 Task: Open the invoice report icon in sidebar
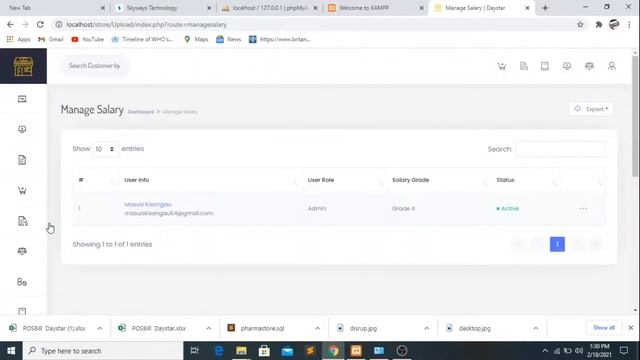click(x=22, y=221)
